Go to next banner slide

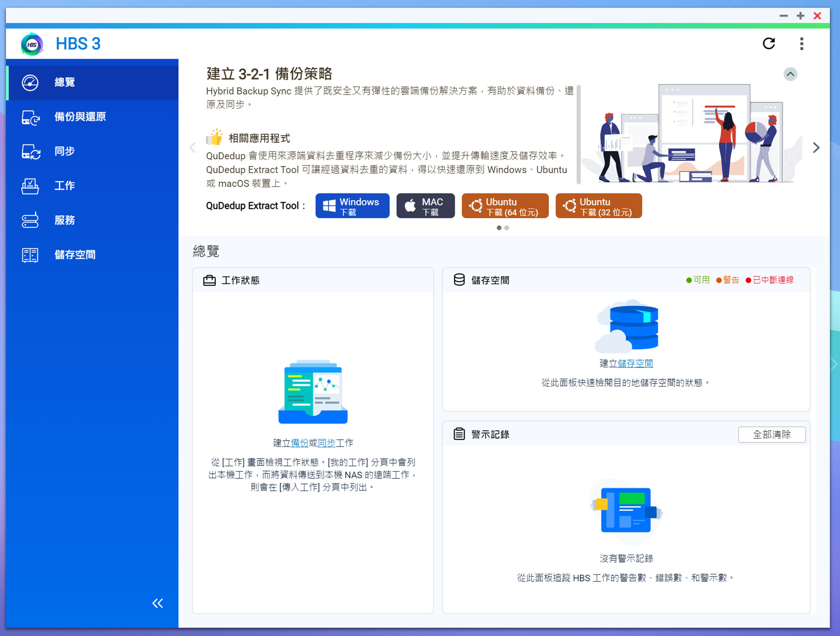pyautogui.click(x=816, y=148)
